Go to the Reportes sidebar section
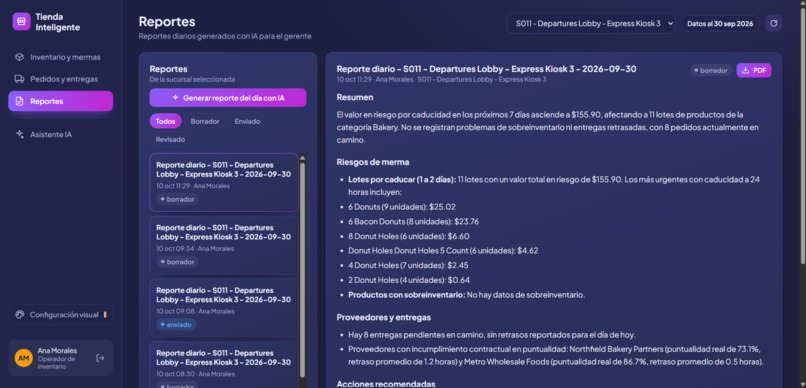806x388 pixels. [x=61, y=101]
